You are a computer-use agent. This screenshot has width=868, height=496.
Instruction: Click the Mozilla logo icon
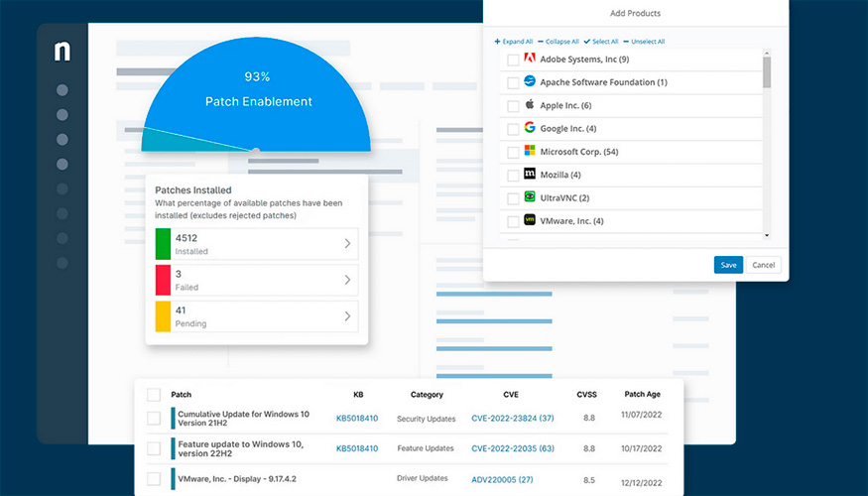tap(530, 175)
